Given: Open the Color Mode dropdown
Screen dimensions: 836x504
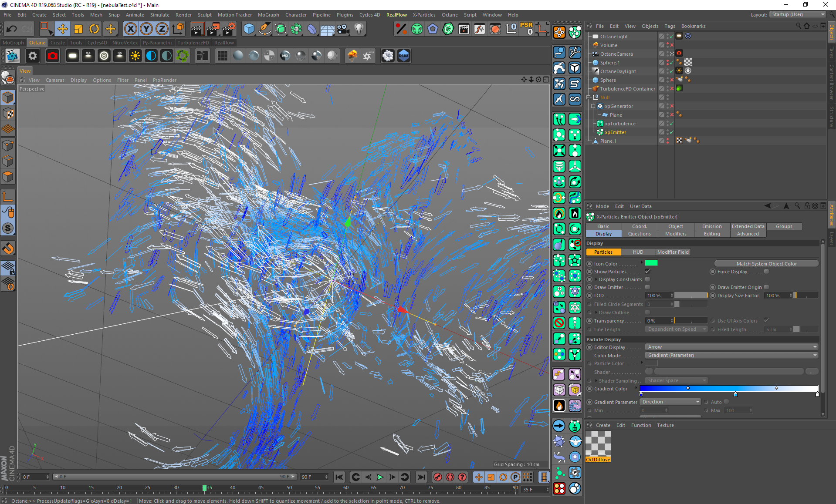Looking at the screenshot, I should 731,356.
